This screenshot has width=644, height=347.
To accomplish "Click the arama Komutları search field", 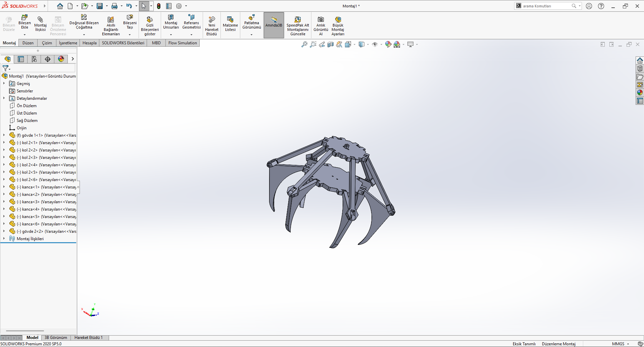I will (x=547, y=6).
